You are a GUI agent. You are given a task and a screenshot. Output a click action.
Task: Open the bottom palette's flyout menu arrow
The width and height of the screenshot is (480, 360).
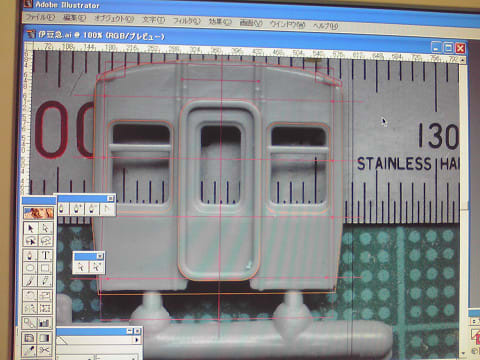(136, 340)
